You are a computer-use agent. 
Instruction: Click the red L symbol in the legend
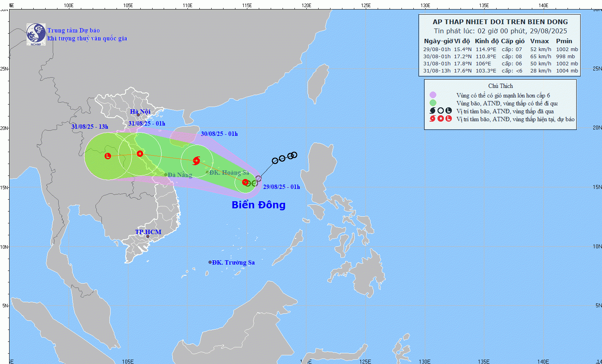pos(449,118)
